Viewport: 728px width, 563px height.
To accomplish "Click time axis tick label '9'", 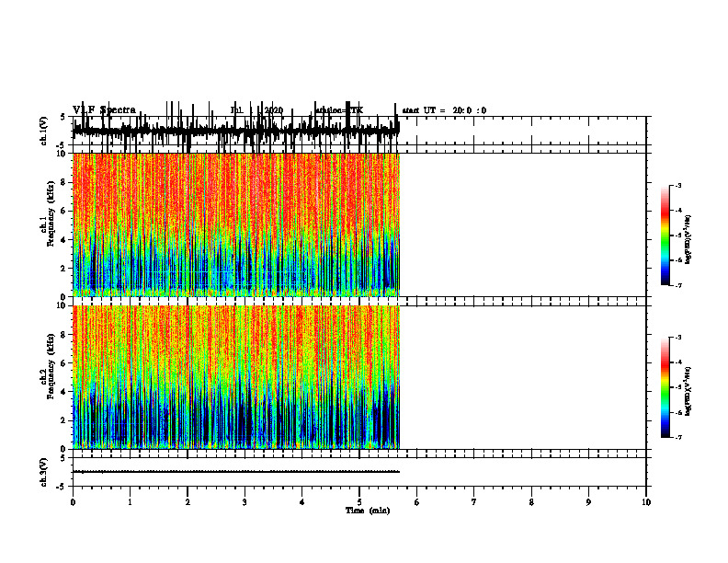I will click(x=588, y=502).
